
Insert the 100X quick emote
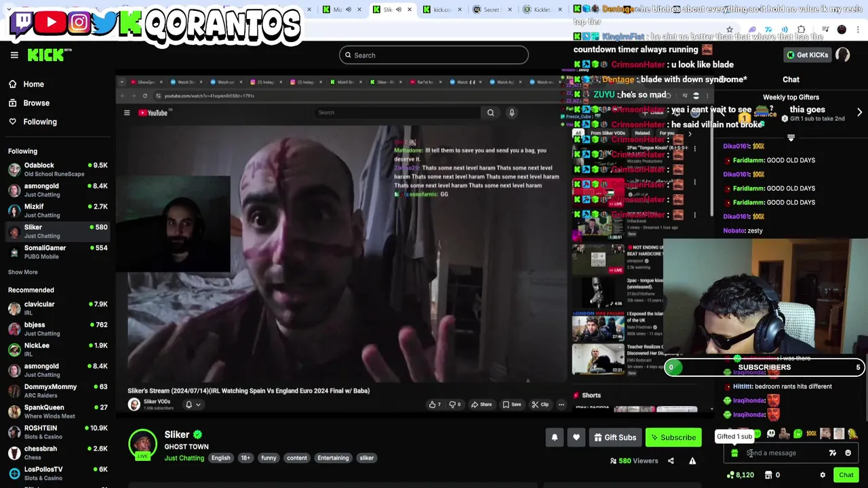[811, 434]
